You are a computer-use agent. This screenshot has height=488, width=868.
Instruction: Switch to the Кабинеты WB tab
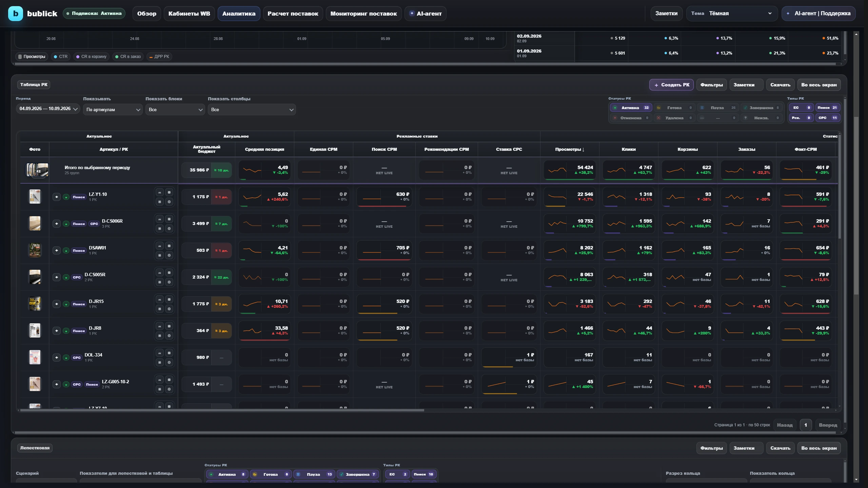[x=189, y=14]
